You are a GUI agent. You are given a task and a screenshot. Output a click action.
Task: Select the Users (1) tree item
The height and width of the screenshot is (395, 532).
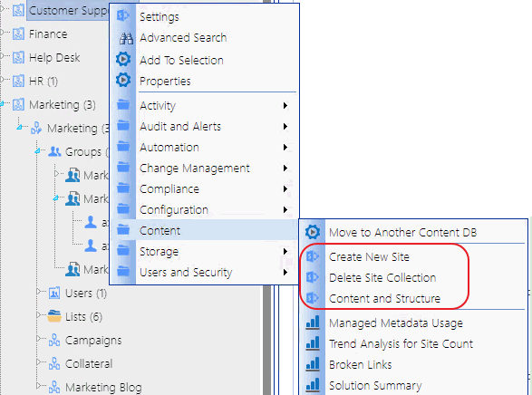(x=86, y=293)
